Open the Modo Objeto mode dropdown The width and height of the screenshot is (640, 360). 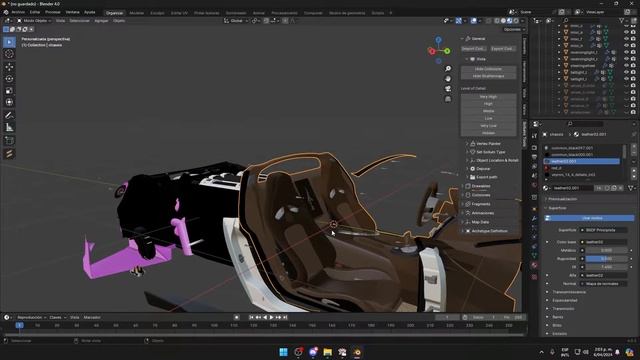pos(34,20)
